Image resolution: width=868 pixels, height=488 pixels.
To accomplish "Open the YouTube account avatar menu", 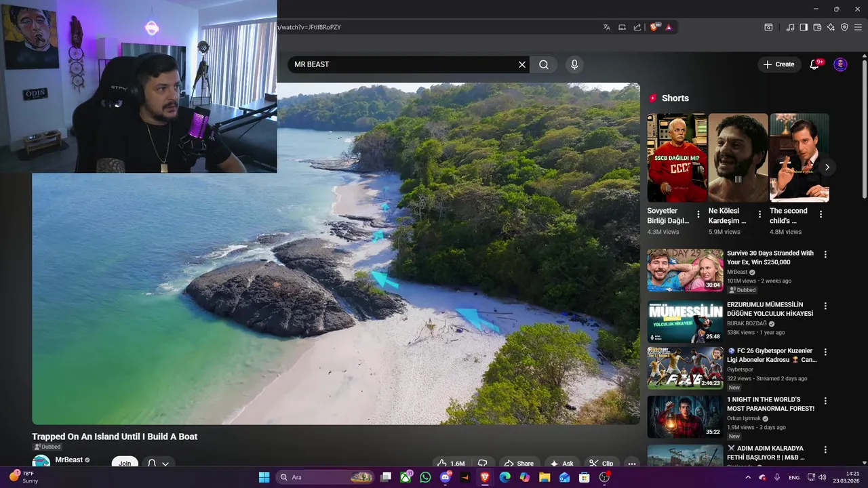I will click(x=840, y=64).
